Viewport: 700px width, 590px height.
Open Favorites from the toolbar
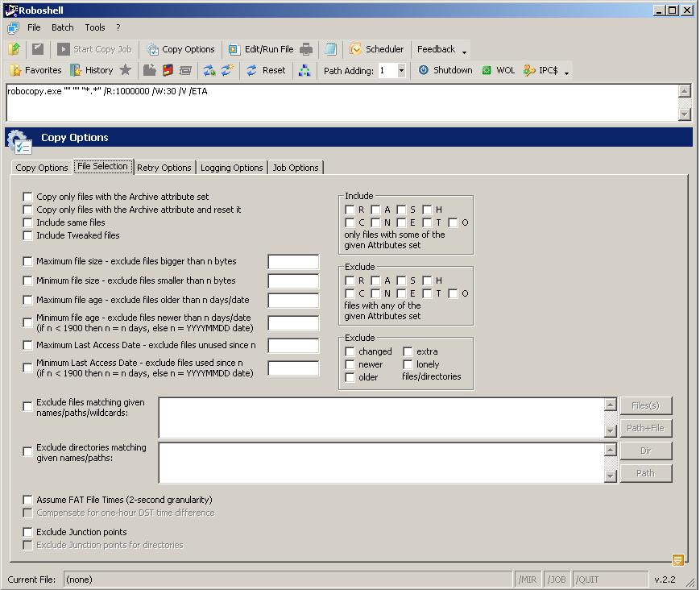35,70
